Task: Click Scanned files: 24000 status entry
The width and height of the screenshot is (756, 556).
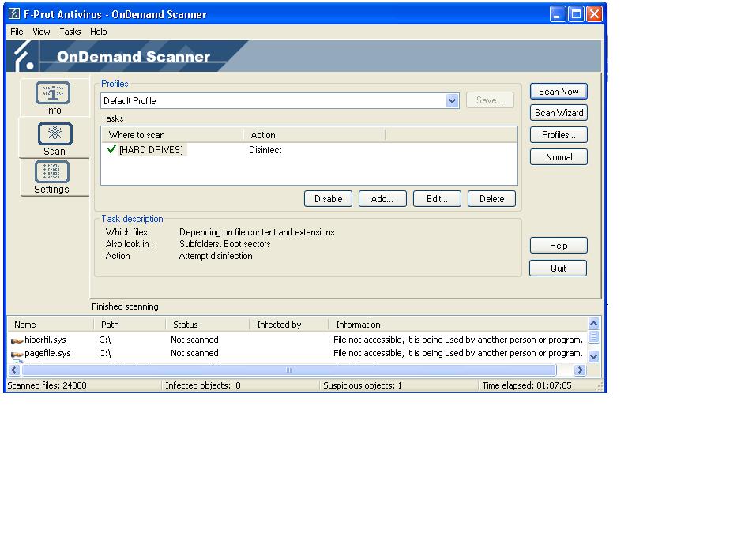Action: pyautogui.click(x=47, y=385)
